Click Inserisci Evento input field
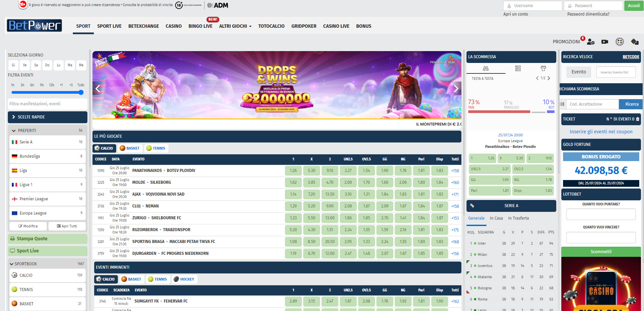Image resolution: width=644 pixels, height=311 pixels. click(616, 72)
